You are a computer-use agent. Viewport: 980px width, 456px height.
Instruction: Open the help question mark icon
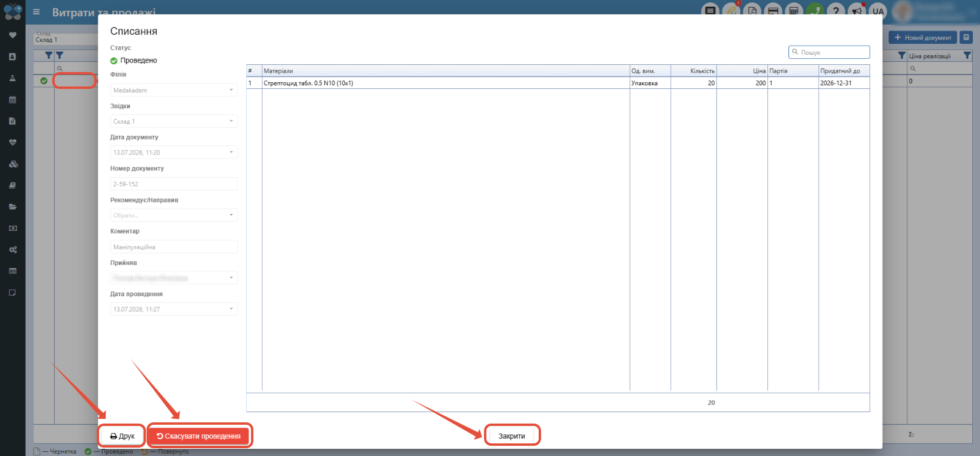[836, 11]
